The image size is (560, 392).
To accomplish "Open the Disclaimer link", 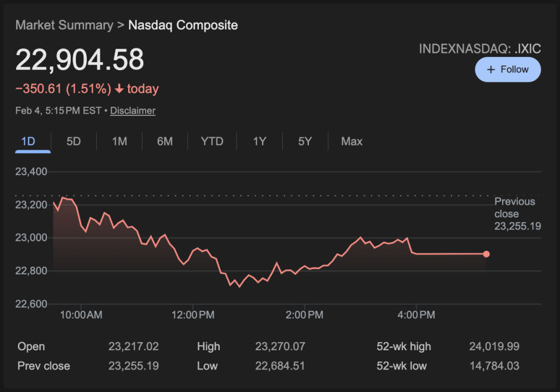I will click(133, 111).
